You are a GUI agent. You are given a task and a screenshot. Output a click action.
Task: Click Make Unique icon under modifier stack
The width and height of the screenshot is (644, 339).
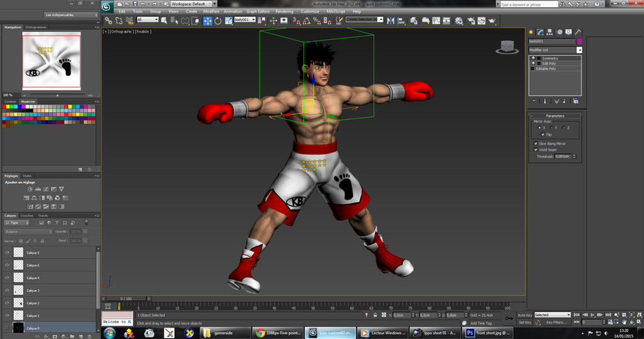tap(556, 101)
